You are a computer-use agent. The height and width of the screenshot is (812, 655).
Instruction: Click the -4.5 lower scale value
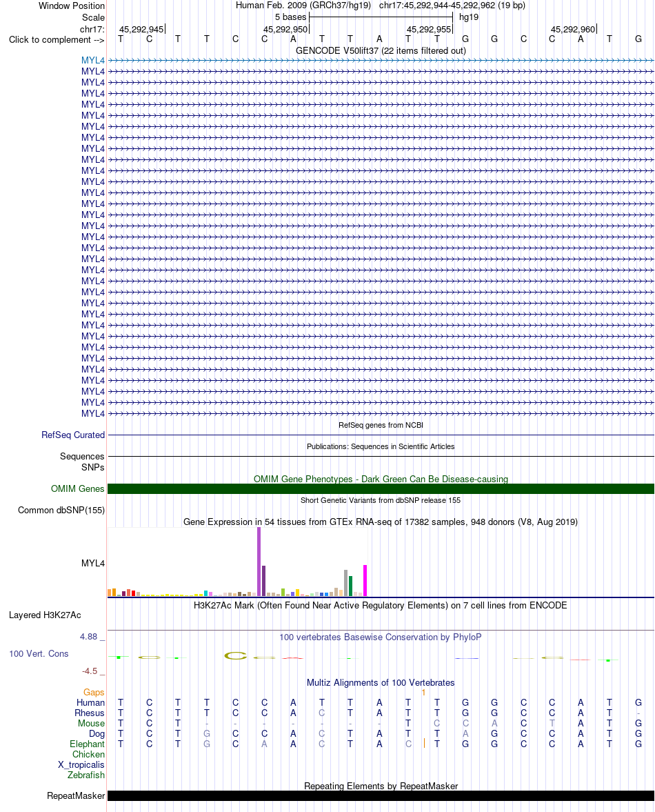(x=90, y=671)
